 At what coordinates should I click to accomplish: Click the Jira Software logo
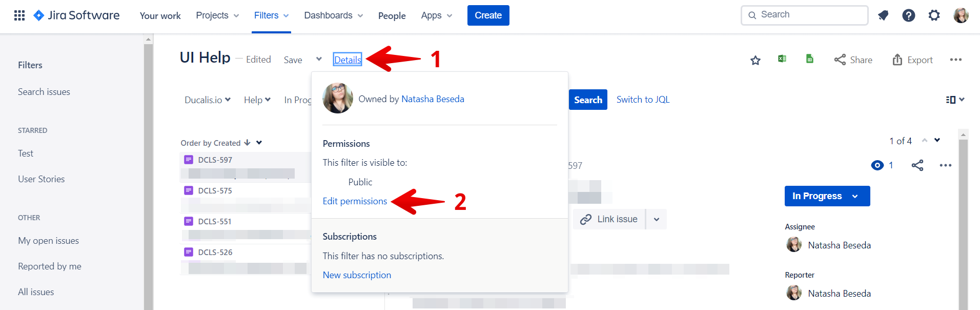[76, 15]
